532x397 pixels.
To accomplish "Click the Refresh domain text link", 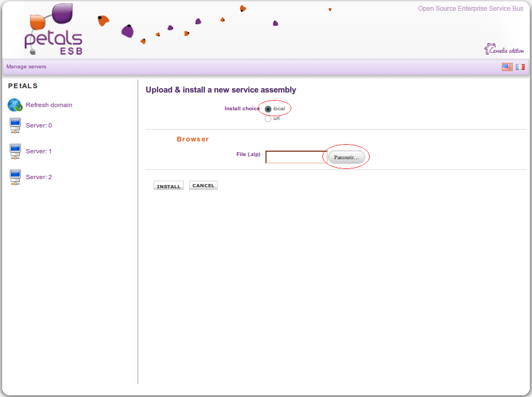I will [49, 105].
